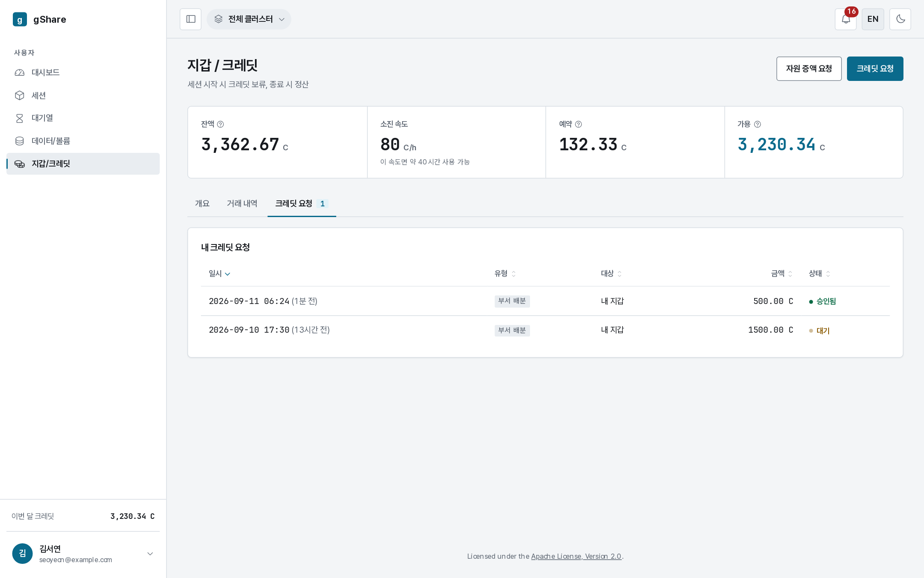The image size is (924, 578).
Task: Open 세션 in the sidebar
Action: [83, 95]
